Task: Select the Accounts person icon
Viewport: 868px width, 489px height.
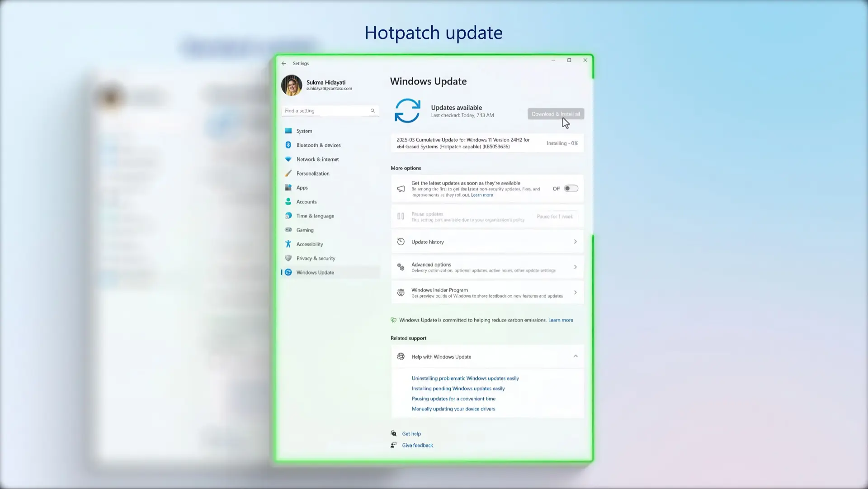Action: 288,202
